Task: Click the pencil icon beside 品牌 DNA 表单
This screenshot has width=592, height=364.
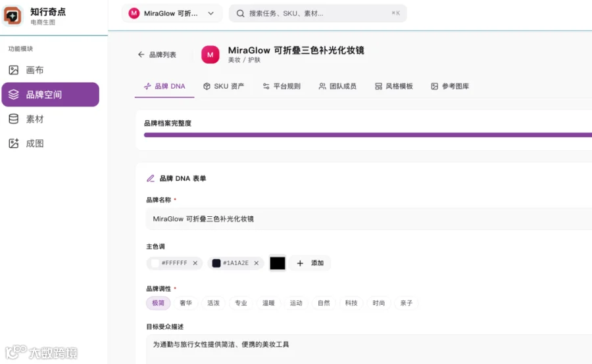Action: click(x=150, y=179)
